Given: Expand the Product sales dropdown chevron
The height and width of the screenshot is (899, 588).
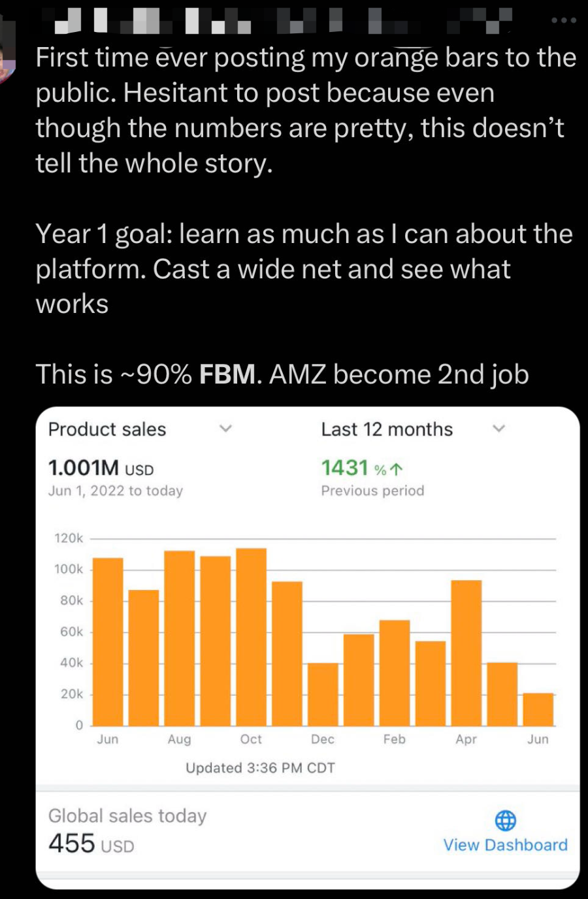Looking at the screenshot, I should [x=225, y=429].
